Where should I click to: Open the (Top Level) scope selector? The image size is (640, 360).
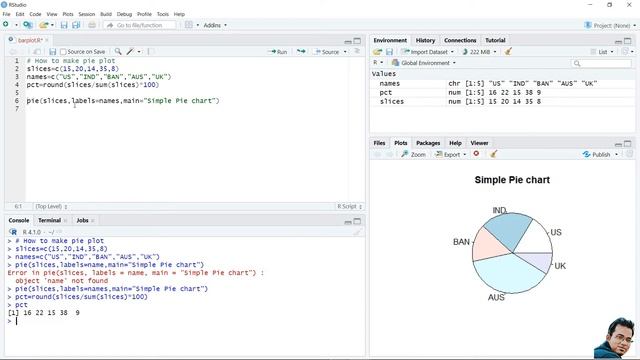coord(51,207)
